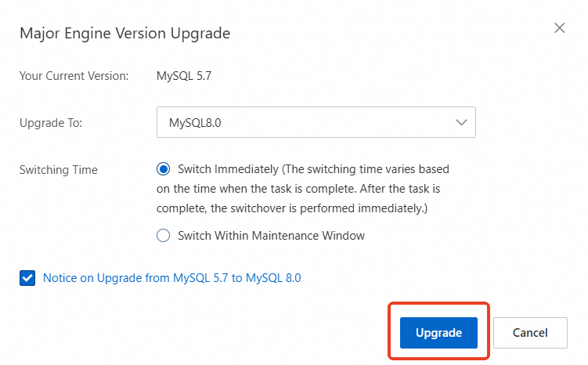
Task: Click the MySQL8.0 value in the selector
Action: (200, 123)
